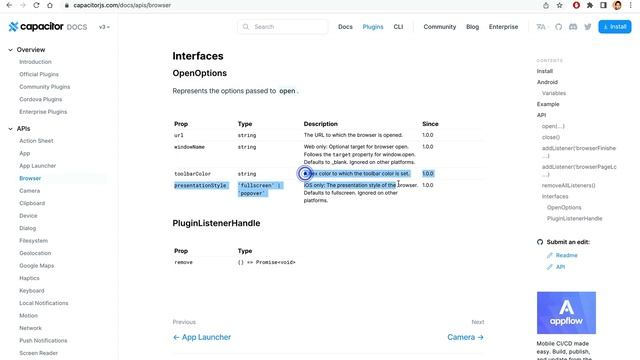Go to next page Camera

point(465,337)
